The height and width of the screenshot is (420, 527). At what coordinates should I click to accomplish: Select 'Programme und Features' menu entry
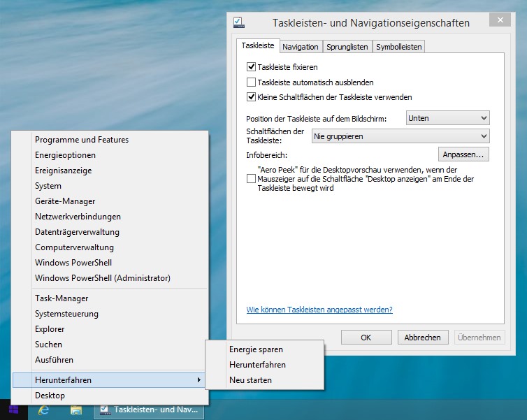(110, 140)
